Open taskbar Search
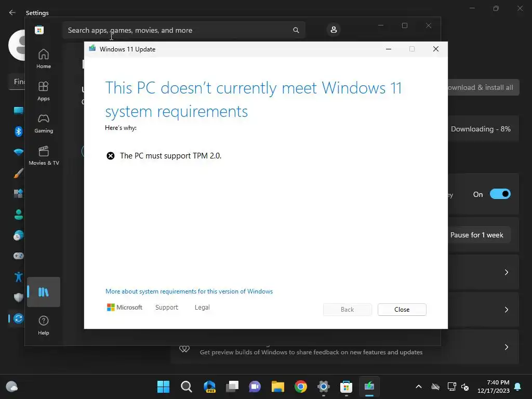The height and width of the screenshot is (399, 532). tap(187, 387)
